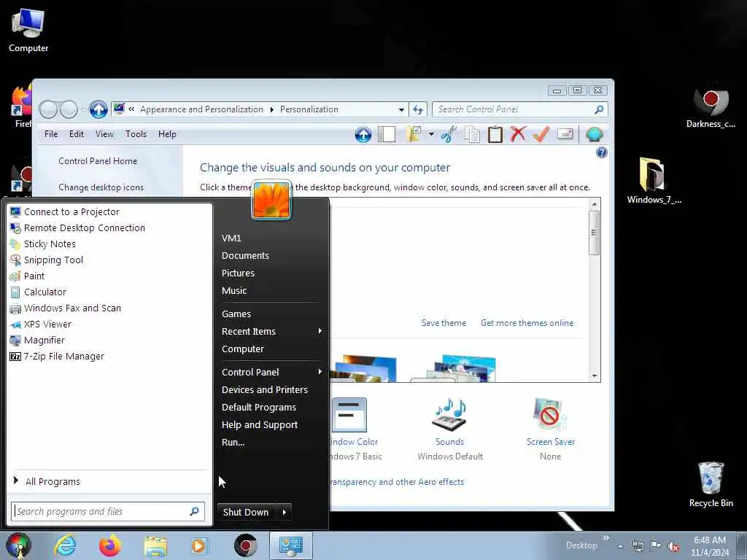Image resolution: width=747 pixels, height=560 pixels.
Task: Click Search programs and files box
Action: pyautogui.click(x=108, y=511)
